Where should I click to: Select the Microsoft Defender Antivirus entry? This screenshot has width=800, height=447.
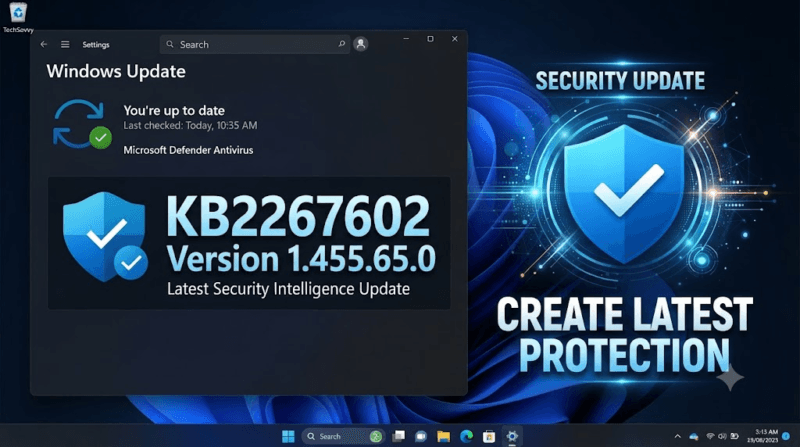[188, 150]
